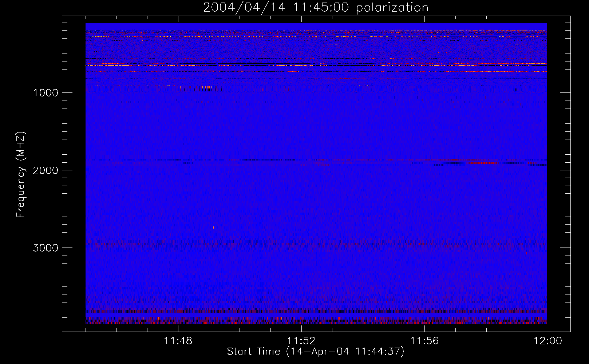Select the 2000 frequency axis label
Screen dimensions: 589x364
(x=46, y=170)
